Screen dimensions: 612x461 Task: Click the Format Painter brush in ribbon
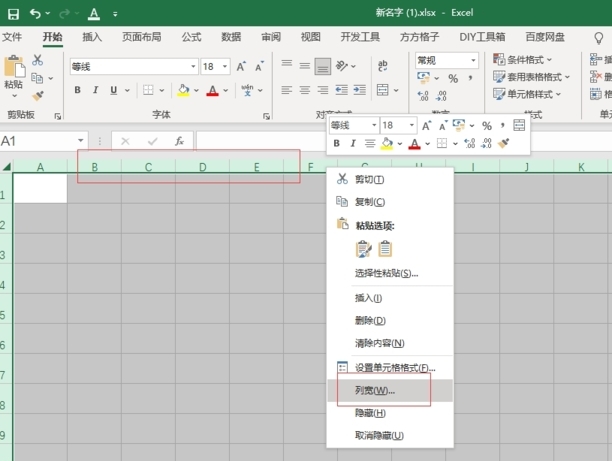[x=38, y=96]
